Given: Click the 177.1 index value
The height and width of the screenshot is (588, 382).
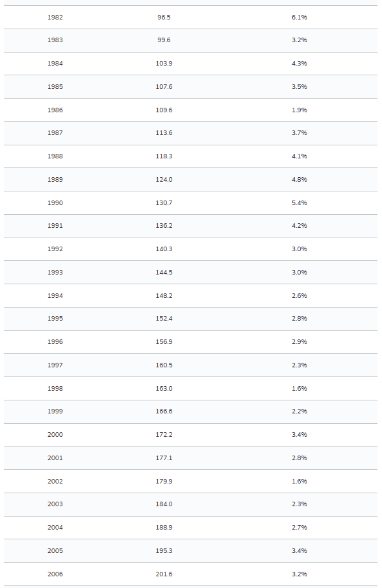Looking at the screenshot, I should pos(164,458).
